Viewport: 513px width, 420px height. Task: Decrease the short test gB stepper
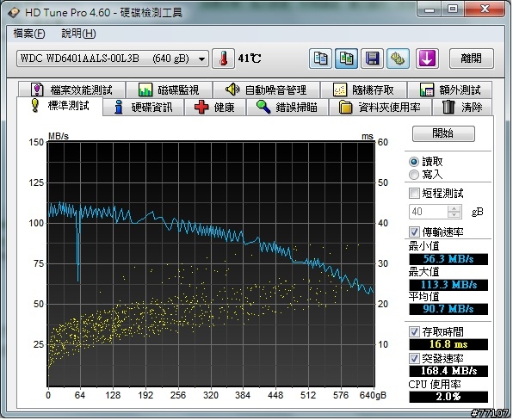tap(454, 215)
